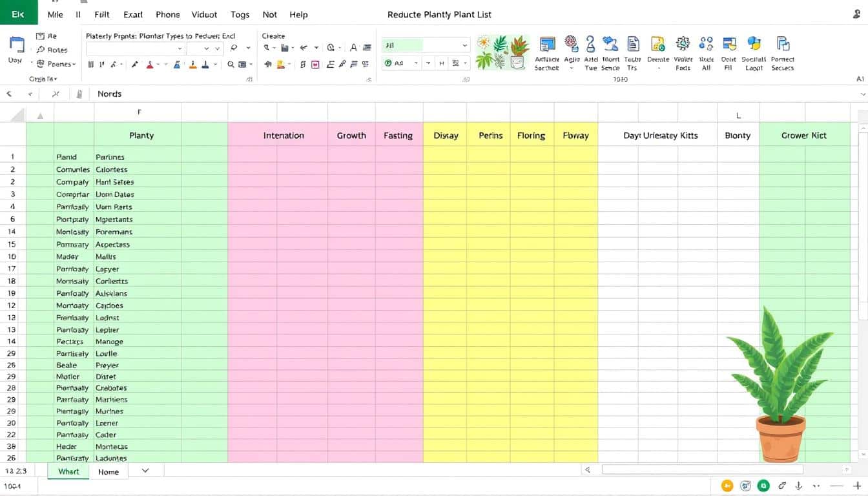Click the plant styles gallery thumbnail
Viewport: 868px width, 496px height.
[x=502, y=52]
